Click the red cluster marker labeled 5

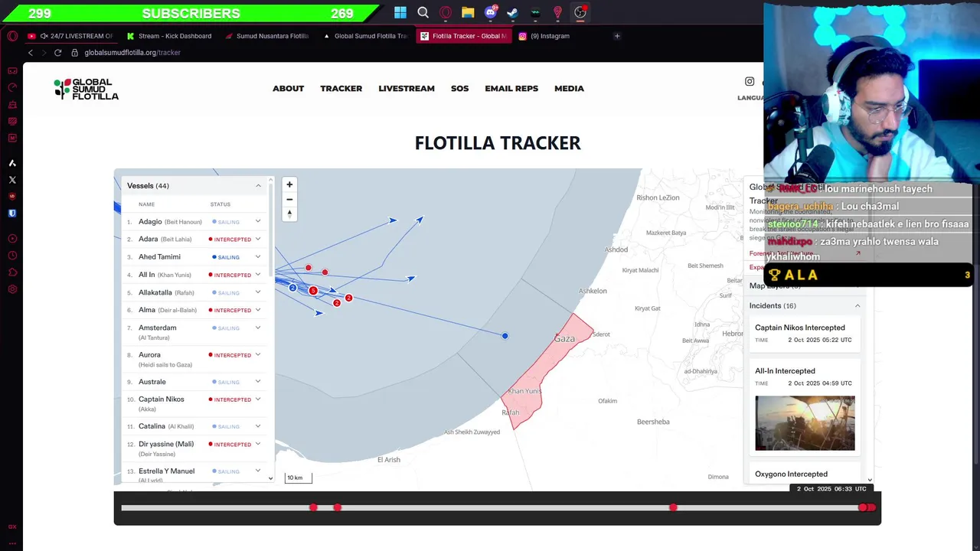coord(313,290)
